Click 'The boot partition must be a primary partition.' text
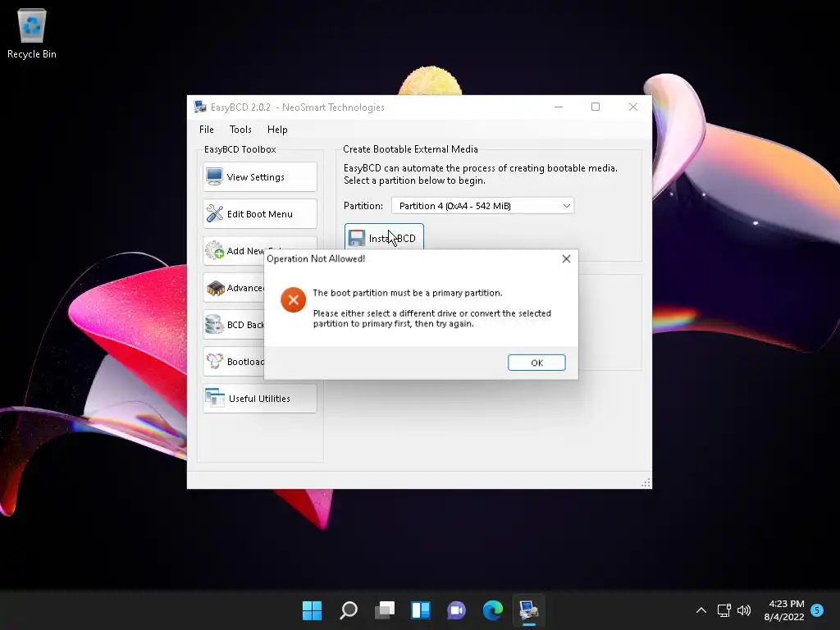The height and width of the screenshot is (630, 840). coord(408,293)
